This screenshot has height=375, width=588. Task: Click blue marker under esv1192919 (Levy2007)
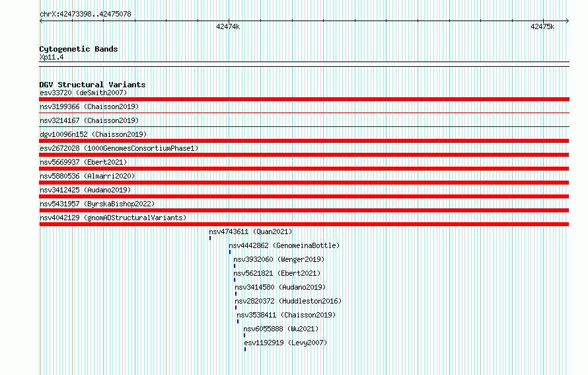point(245,349)
